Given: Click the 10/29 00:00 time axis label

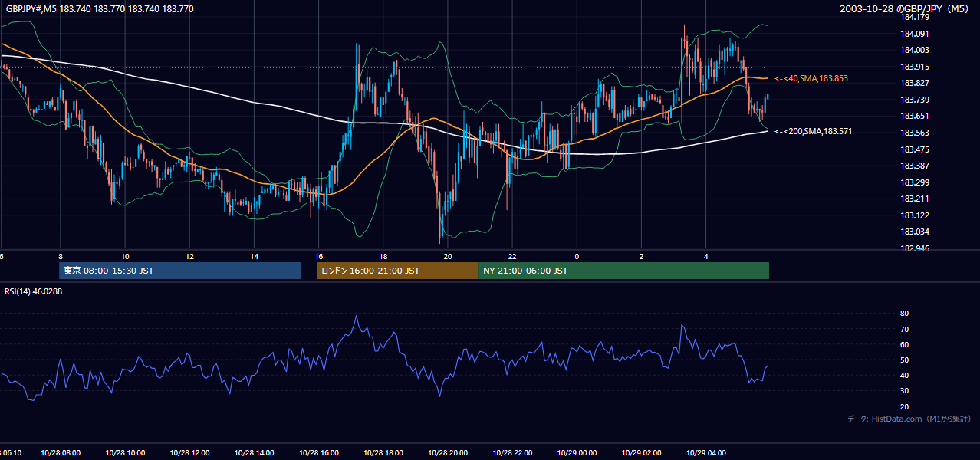Looking at the screenshot, I should [x=577, y=453].
